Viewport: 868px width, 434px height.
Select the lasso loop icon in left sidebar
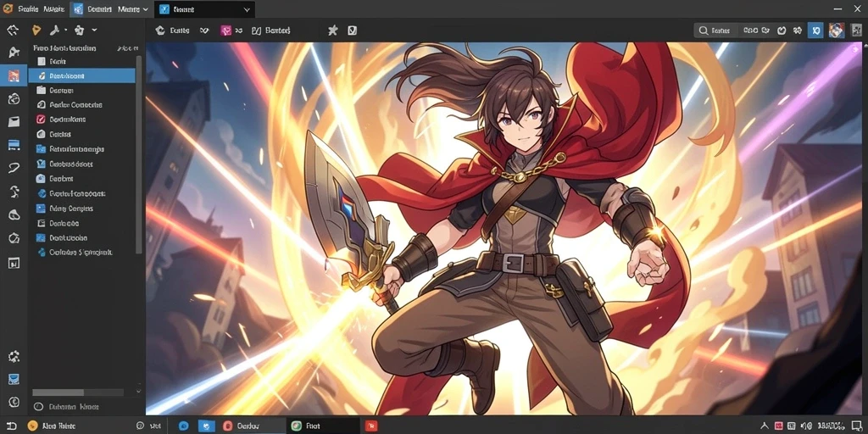(14, 169)
